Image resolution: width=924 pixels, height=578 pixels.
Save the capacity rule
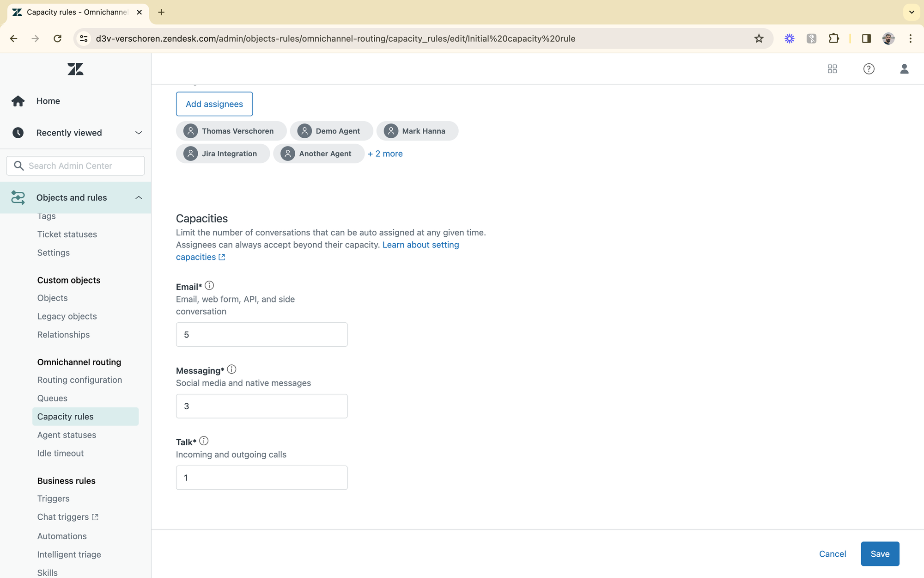click(880, 553)
